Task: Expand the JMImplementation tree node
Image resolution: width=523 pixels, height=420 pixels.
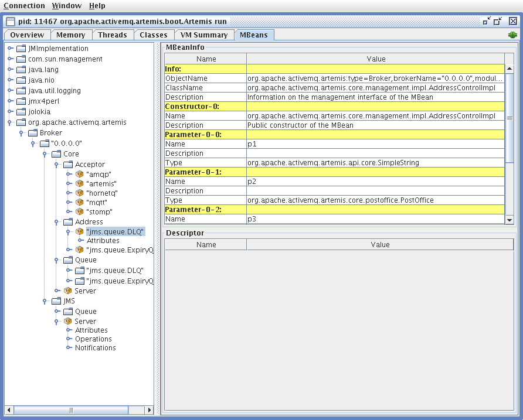Action: coord(10,49)
